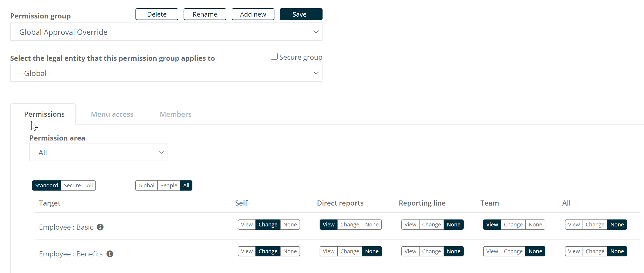Click the Delete button
The height and width of the screenshot is (273, 644).
tap(157, 14)
